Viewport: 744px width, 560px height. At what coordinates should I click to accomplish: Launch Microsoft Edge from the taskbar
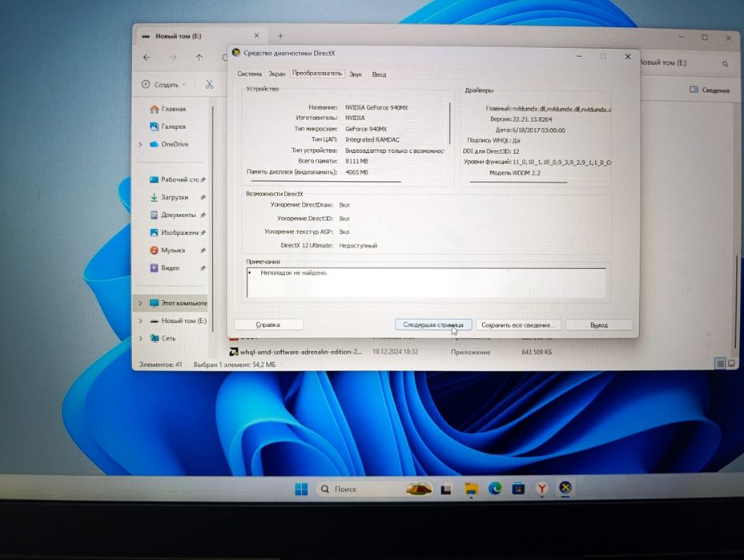tap(495, 489)
